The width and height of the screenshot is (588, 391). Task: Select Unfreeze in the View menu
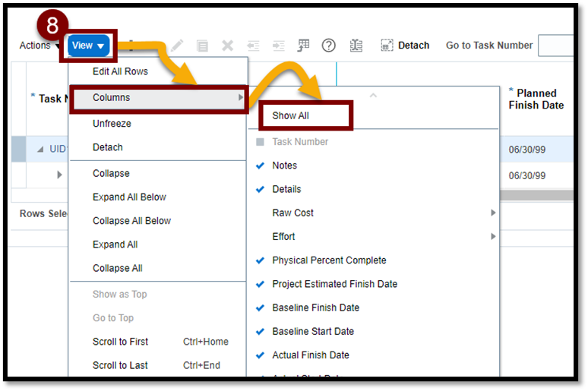click(x=112, y=123)
